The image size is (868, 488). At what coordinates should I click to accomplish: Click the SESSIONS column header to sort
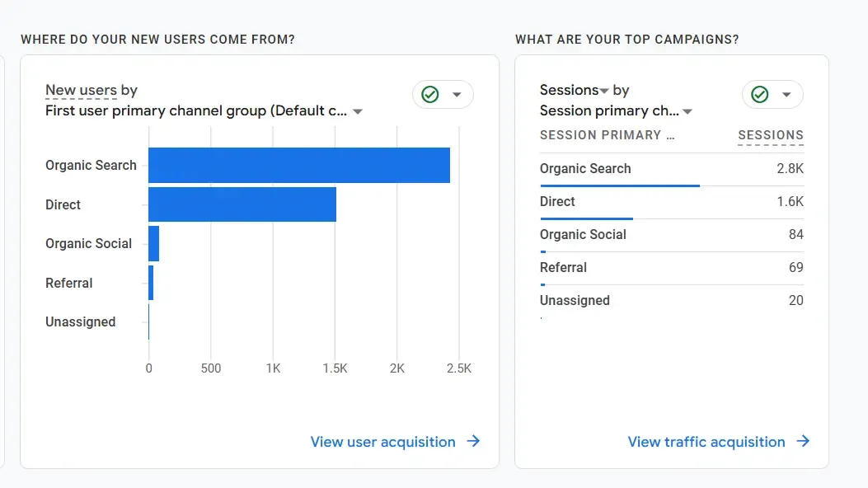click(x=770, y=135)
